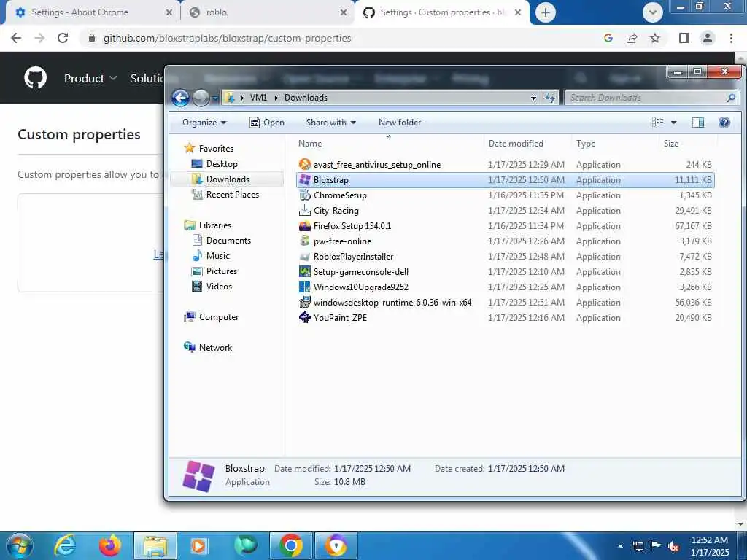Sort by the Name column header
This screenshot has width=747, height=560.
[x=310, y=144]
